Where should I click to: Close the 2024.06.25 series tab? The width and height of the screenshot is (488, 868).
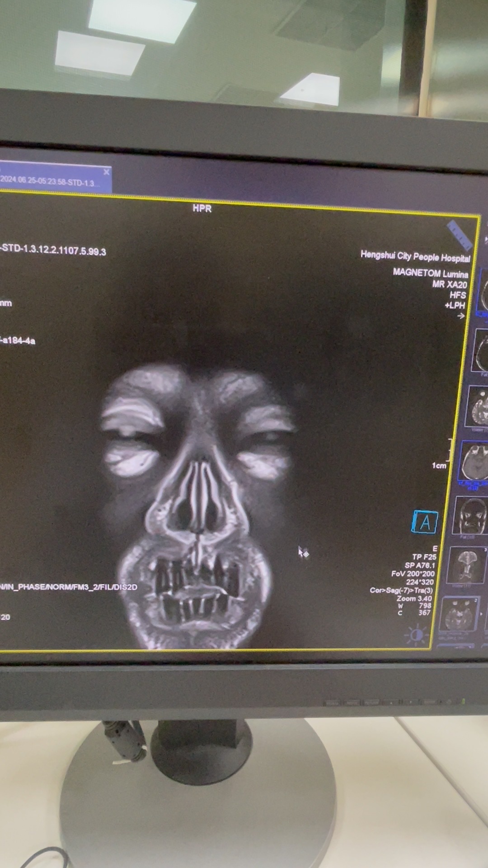[106, 172]
